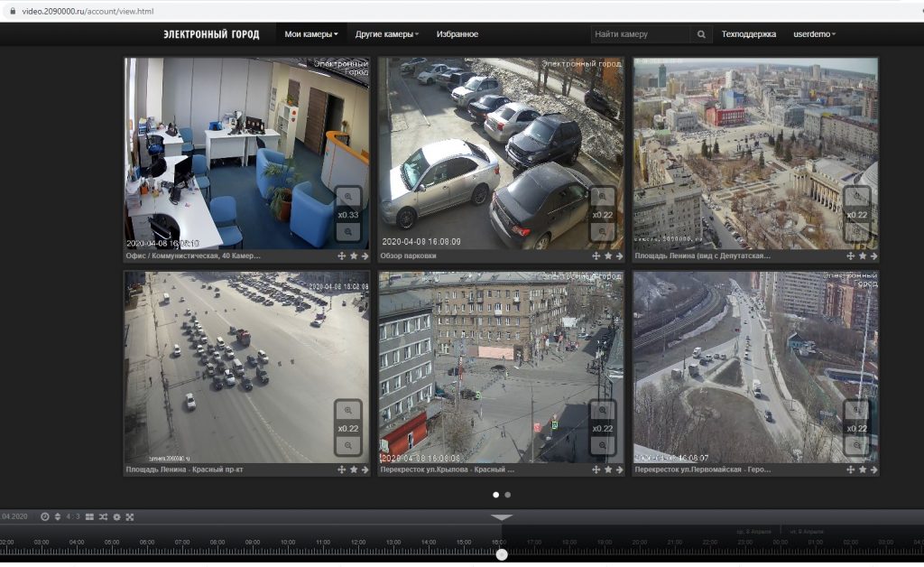This screenshot has width=924, height=567.
Task: Click the clock icon in bottom toolbar
Action: 45,516
